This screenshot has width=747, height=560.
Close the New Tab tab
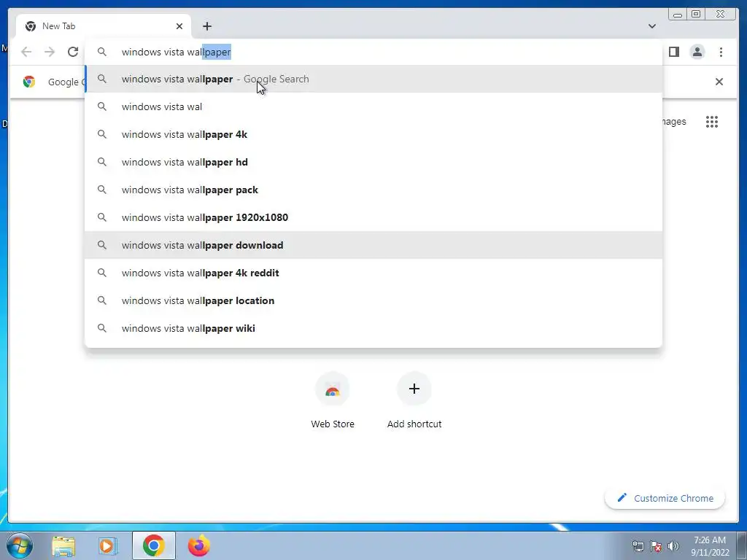pos(179,26)
